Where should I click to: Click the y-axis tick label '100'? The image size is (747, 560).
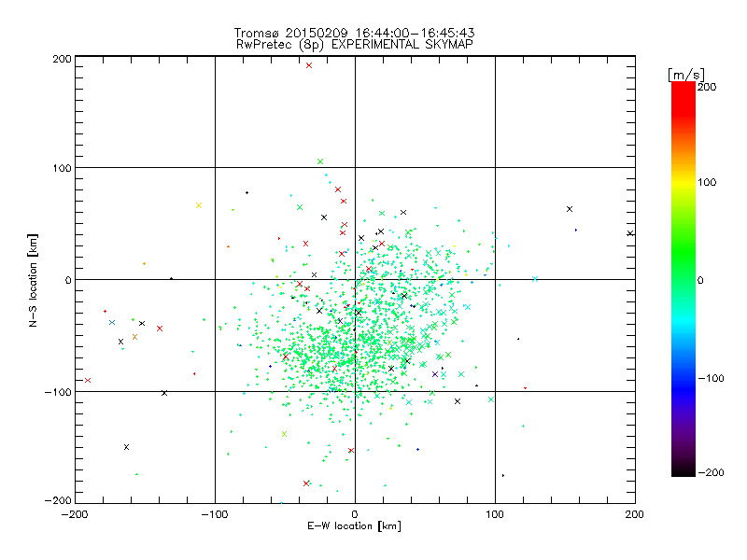pyautogui.click(x=62, y=168)
